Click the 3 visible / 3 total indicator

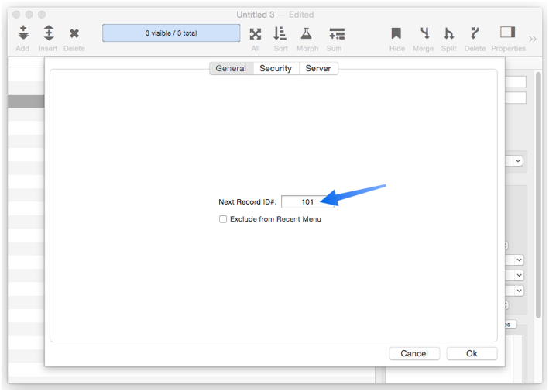[x=171, y=33]
